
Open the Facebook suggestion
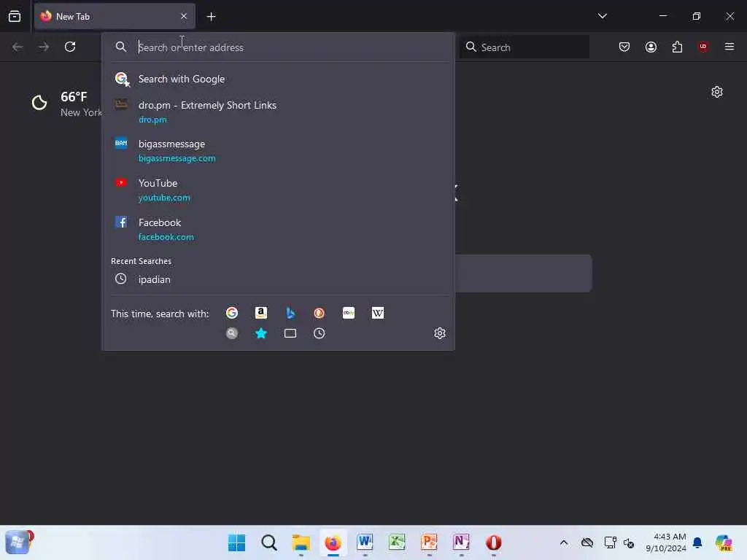[278, 229]
